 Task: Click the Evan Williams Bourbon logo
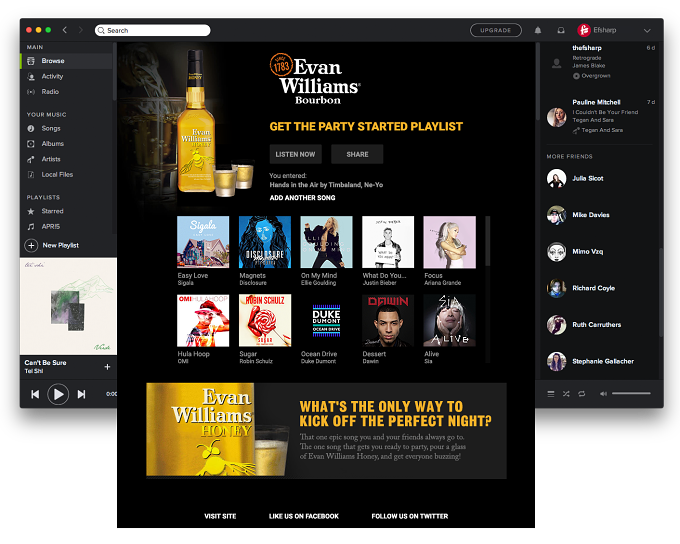tap(315, 79)
